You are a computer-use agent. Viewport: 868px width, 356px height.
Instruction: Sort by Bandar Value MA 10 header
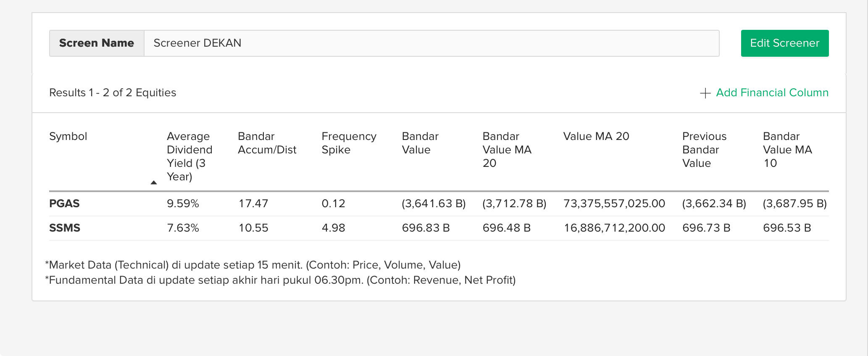point(787,150)
